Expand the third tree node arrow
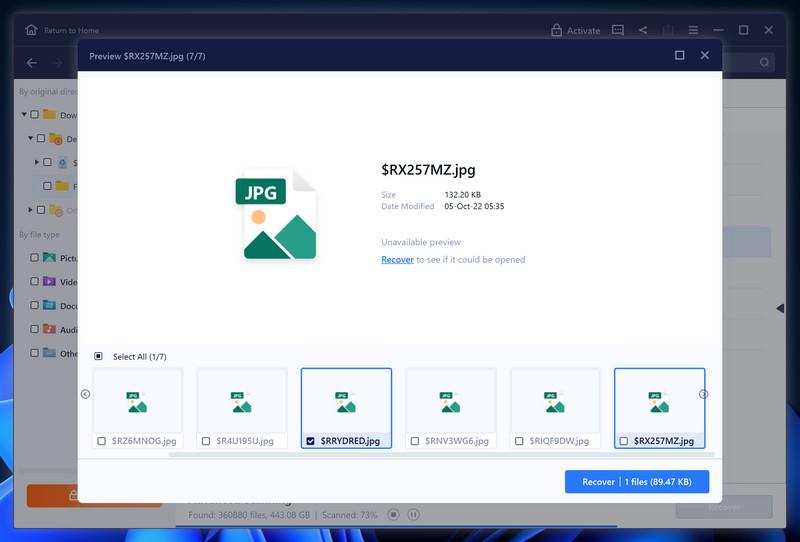 tap(37, 162)
